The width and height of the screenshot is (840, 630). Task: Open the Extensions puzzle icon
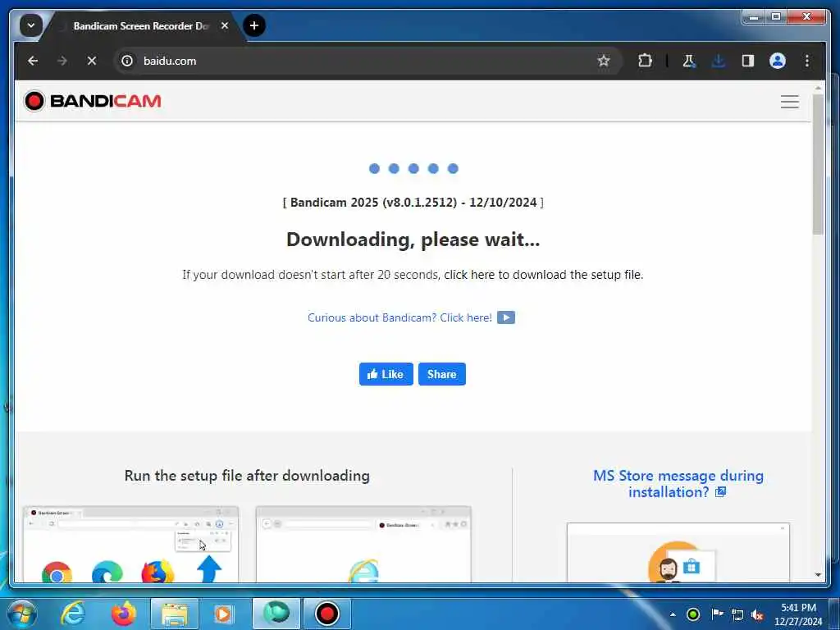tap(645, 61)
